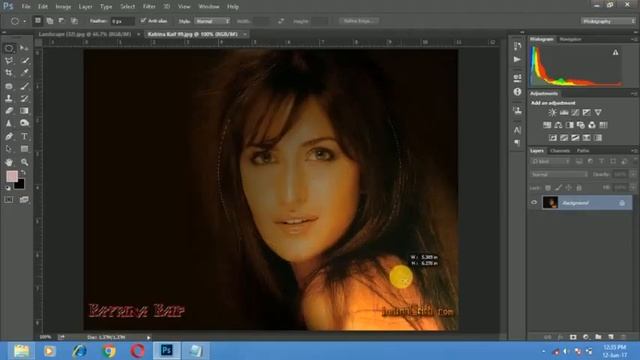
Task: Open the Select menu
Action: pyautogui.click(x=127, y=7)
